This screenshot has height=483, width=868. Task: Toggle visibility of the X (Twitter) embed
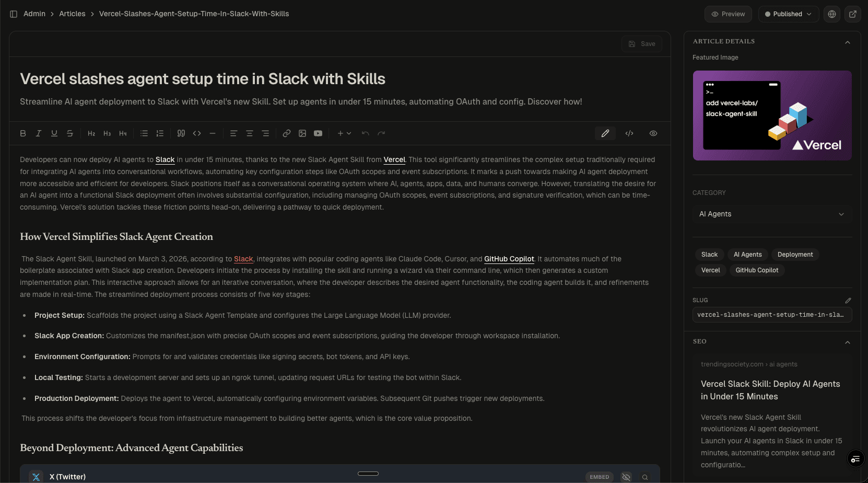[626, 477]
